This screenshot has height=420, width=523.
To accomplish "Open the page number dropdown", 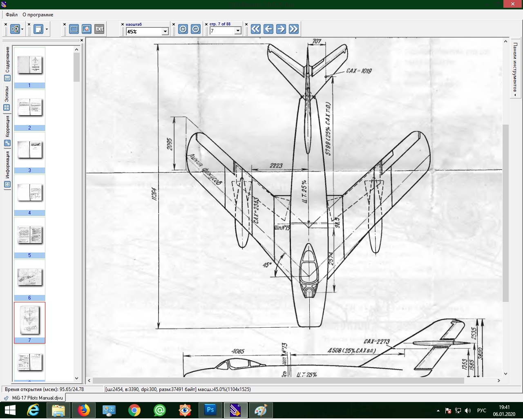I will point(237,31).
